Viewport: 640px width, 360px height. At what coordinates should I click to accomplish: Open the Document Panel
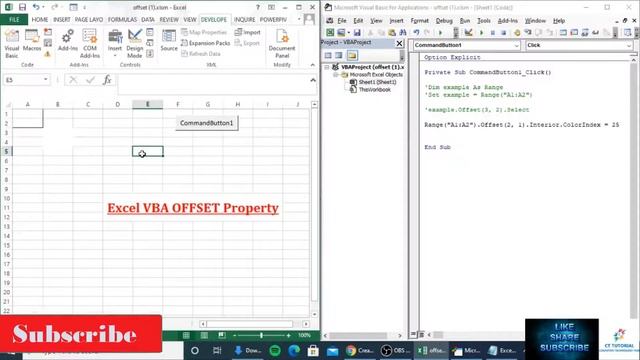tap(282, 44)
